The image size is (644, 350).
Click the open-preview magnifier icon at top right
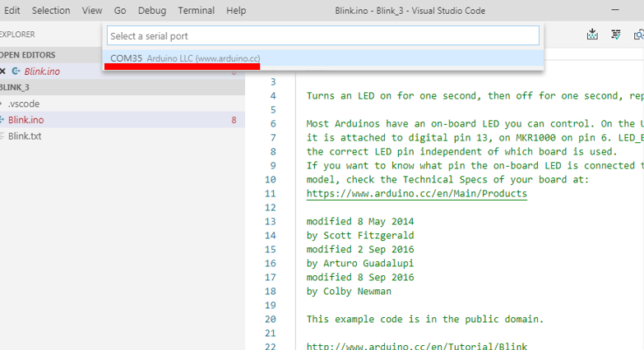point(638,35)
